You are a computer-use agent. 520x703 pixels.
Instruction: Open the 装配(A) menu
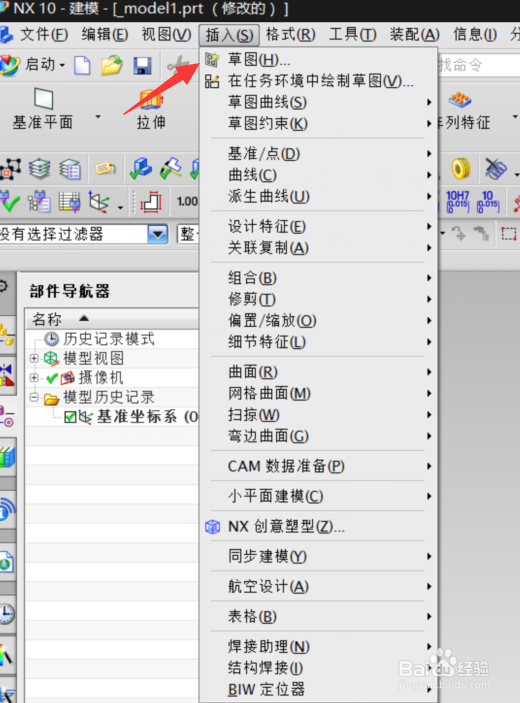415,35
